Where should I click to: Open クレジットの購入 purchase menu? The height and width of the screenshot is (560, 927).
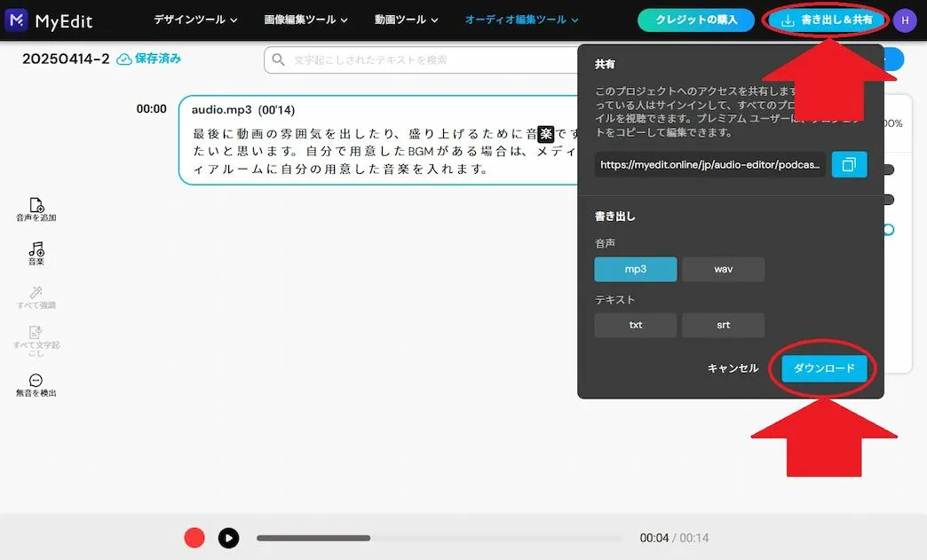point(695,20)
